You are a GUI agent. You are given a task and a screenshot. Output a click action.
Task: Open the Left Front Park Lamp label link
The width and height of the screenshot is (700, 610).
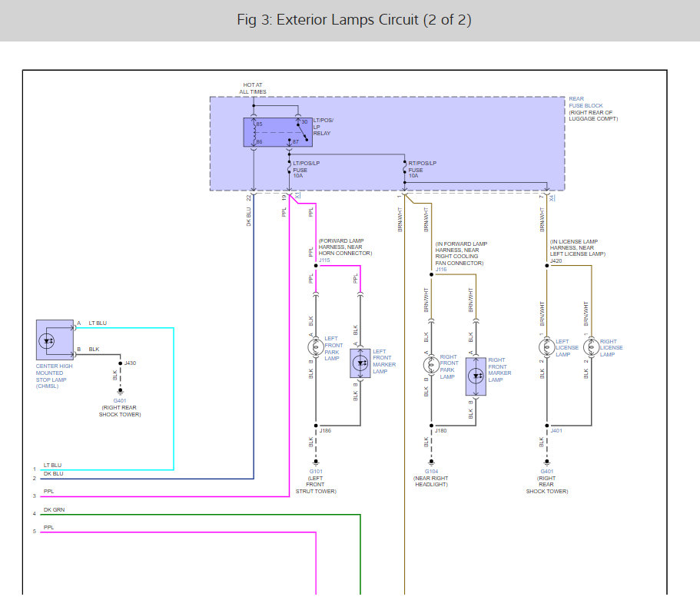333,349
